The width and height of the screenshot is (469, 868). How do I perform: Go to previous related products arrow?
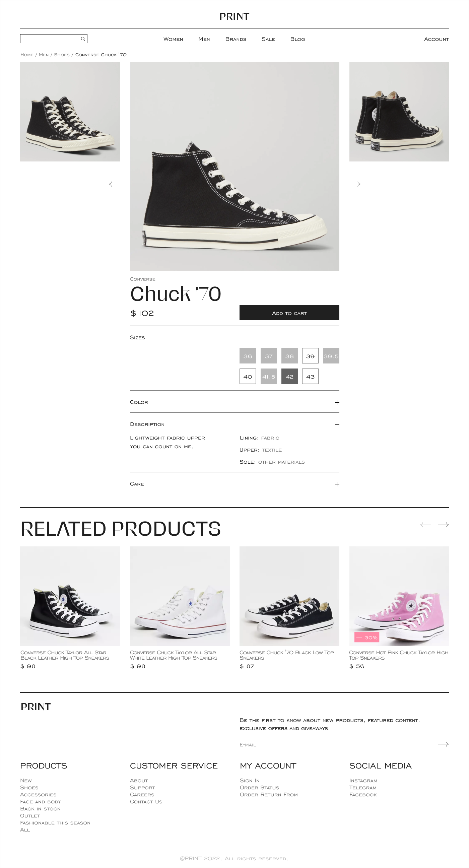(425, 525)
